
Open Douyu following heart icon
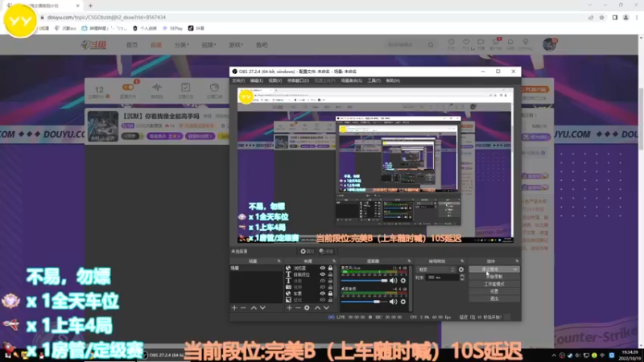click(466, 43)
